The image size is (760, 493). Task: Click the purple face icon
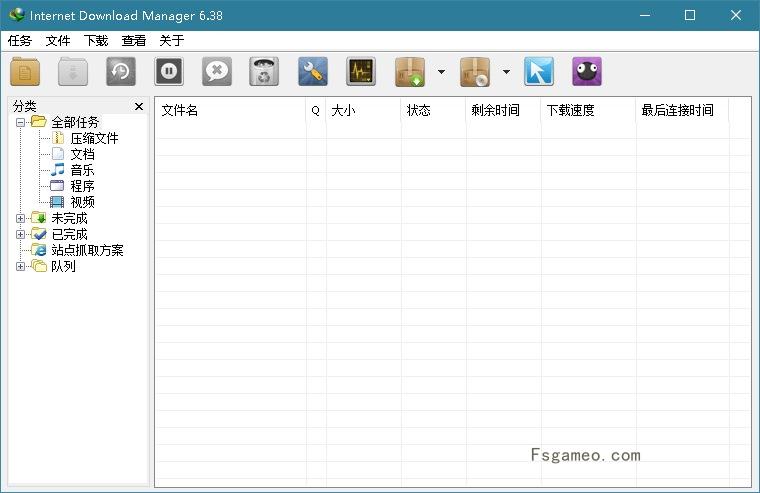[586, 72]
